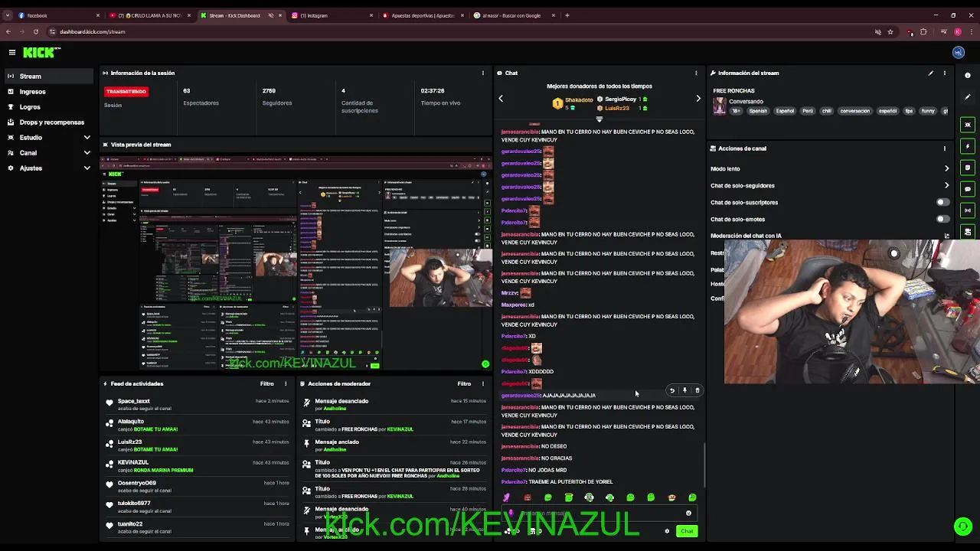Viewport: 980px width, 551px height.
Task: Toggle Chat de solo-emotes
Action: coord(943,219)
